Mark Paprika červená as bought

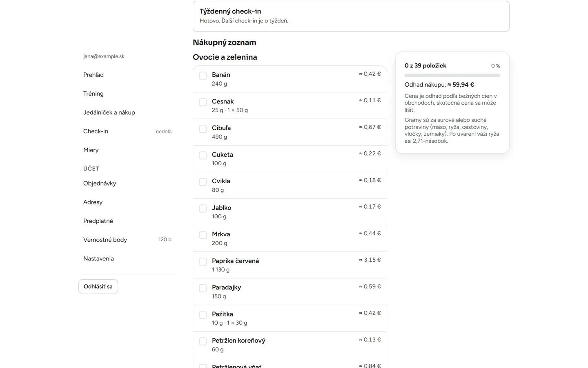[203, 262]
